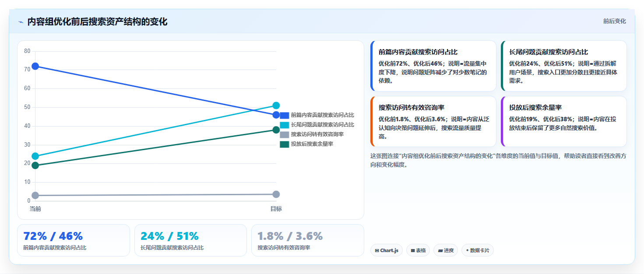
Task: Click legend text 长尾问题贡献搜索访问占比
Action: [323, 125]
